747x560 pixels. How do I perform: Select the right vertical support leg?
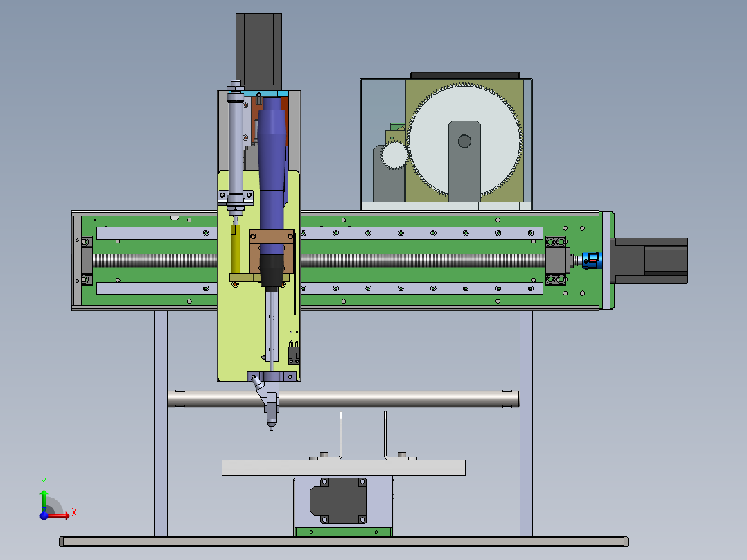coord(526,423)
